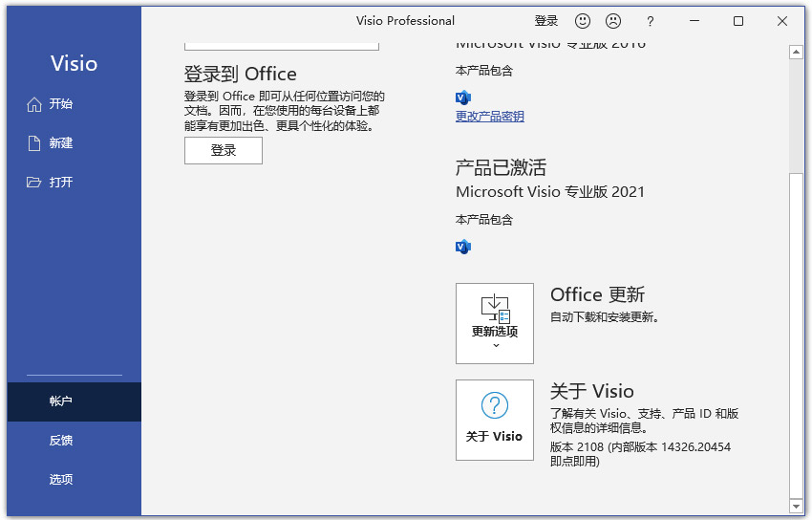Screen dimensions: 812x520
Task: Click the Visio brand text in the sidebar
Action: pyautogui.click(x=75, y=64)
